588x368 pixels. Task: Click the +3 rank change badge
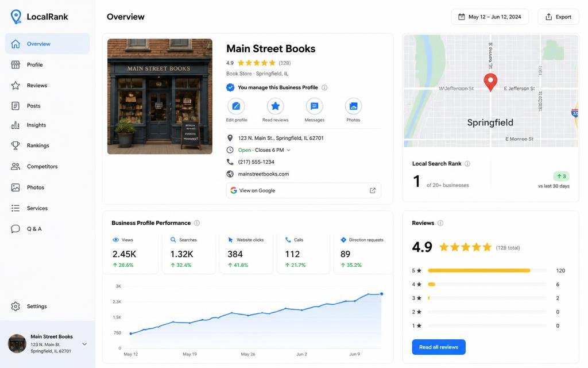[x=562, y=176]
